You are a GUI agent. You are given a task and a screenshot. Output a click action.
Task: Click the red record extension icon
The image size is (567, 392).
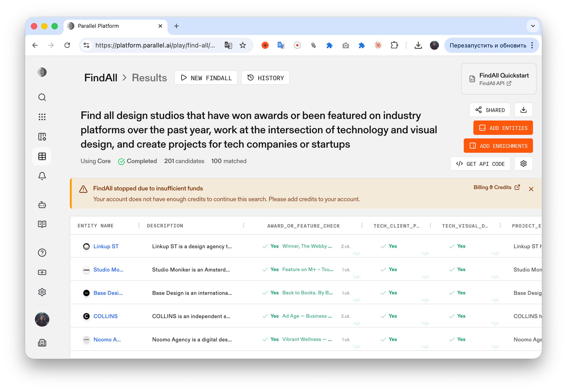(x=297, y=45)
